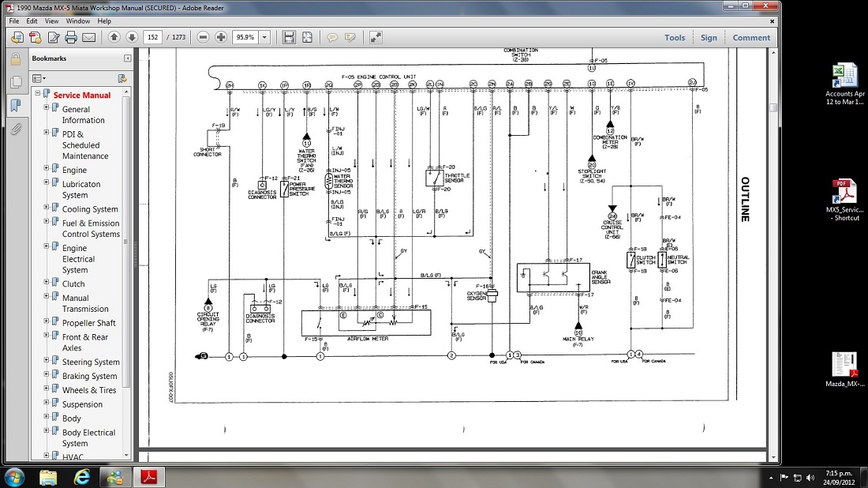Go to the Manual Transmission bookmark
868x488 pixels.
pyautogui.click(x=85, y=303)
